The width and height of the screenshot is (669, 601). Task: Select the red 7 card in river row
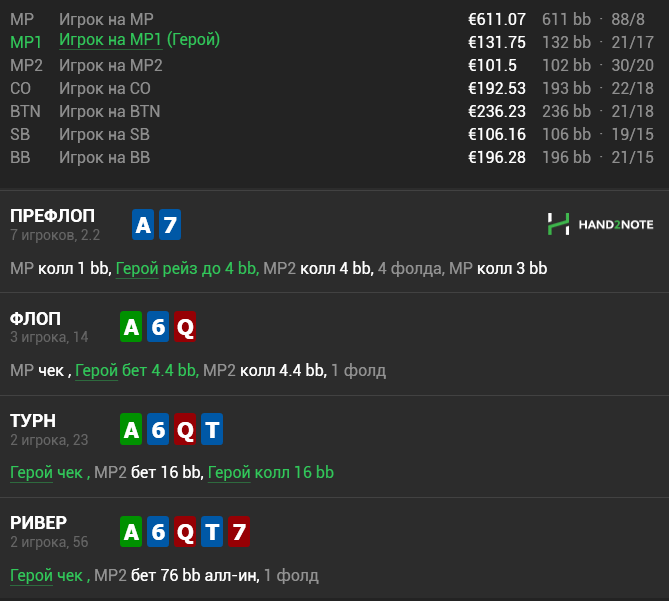point(239,533)
